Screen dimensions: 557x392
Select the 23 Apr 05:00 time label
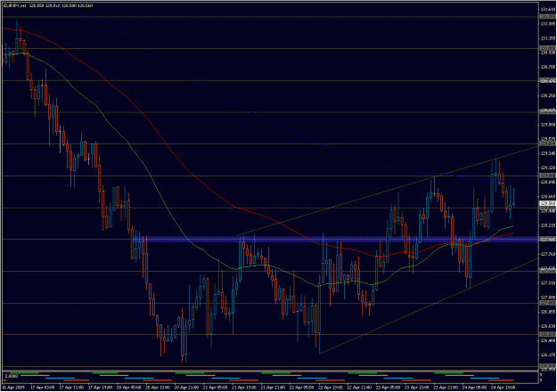388,387
